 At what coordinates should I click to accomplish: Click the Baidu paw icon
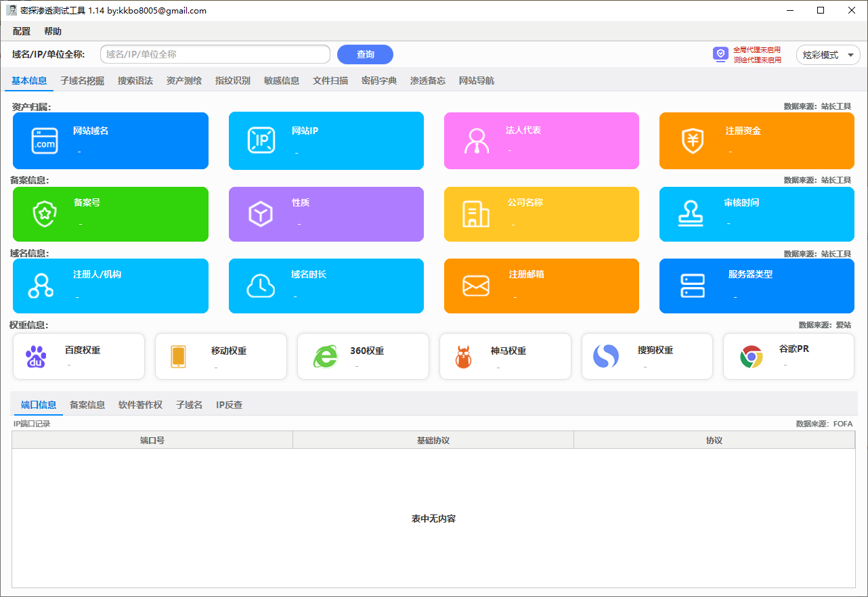pyautogui.click(x=36, y=356)
